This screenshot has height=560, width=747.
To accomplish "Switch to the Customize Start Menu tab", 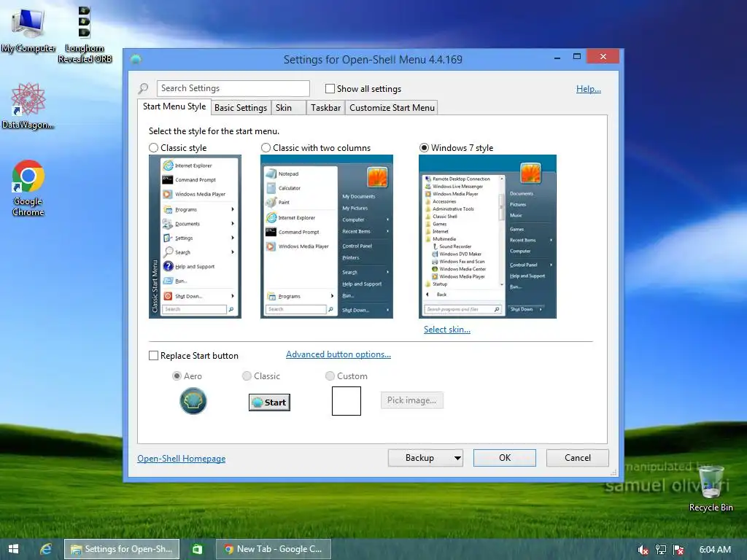I will (392, 108).
